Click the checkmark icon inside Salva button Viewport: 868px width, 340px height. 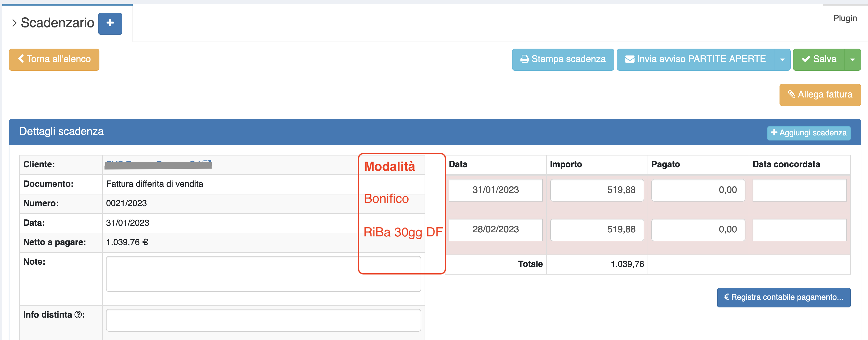point(807,59)
